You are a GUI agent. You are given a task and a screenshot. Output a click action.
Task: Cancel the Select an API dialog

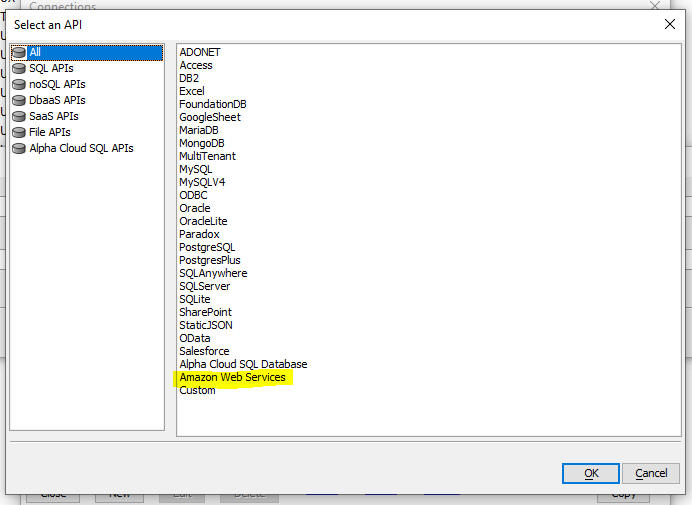coord(651,474)
